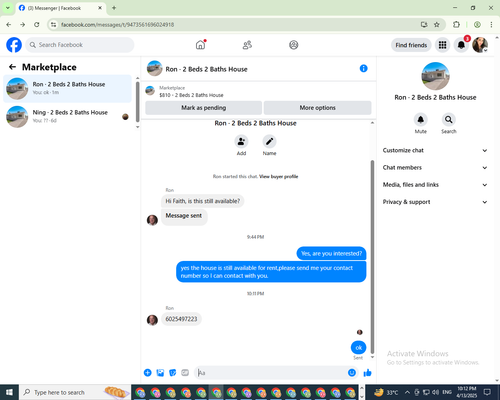Click Mark as pending button
This screenshot has width=500, height=400.
point(203,108)
